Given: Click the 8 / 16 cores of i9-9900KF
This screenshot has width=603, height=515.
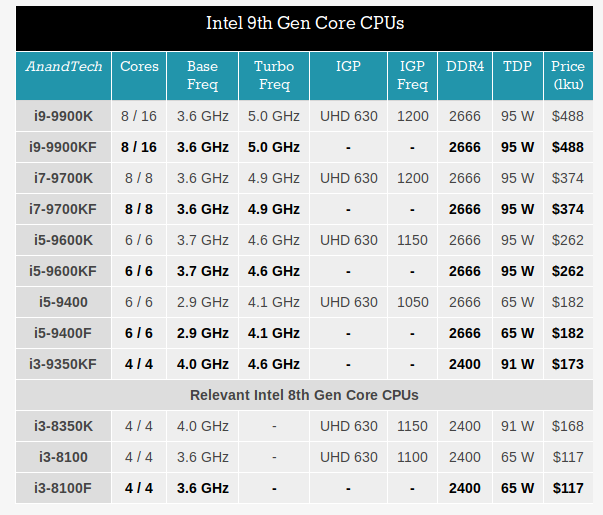Looking at the screenshot, I should point(139,147).
